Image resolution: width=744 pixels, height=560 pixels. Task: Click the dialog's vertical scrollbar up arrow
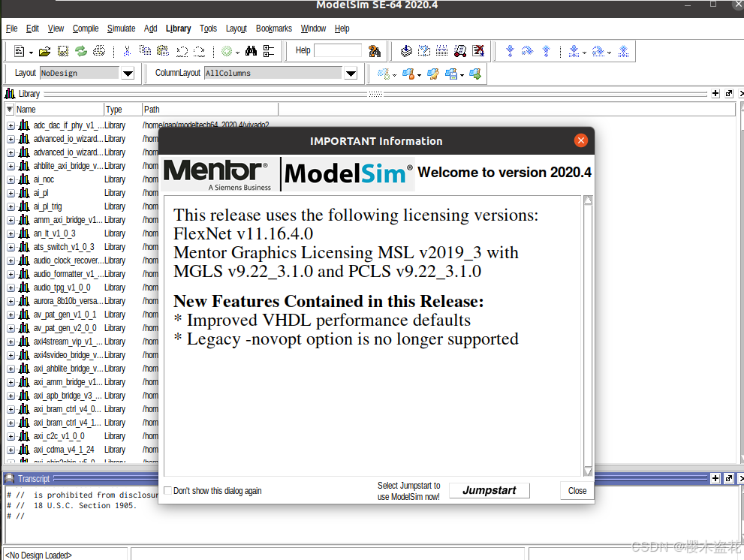tap(588, 200)
